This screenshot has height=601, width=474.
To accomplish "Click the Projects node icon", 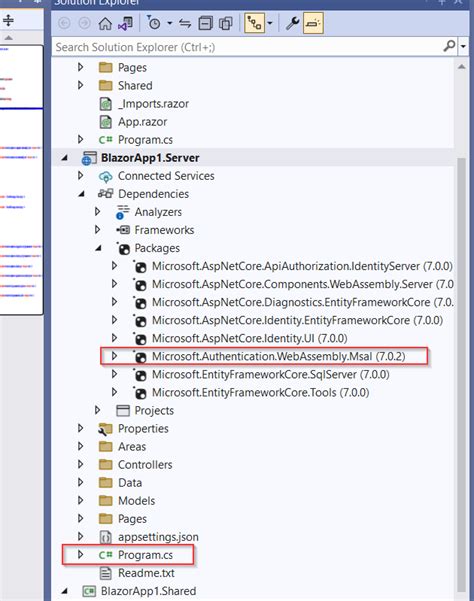I will pos(123,411).
